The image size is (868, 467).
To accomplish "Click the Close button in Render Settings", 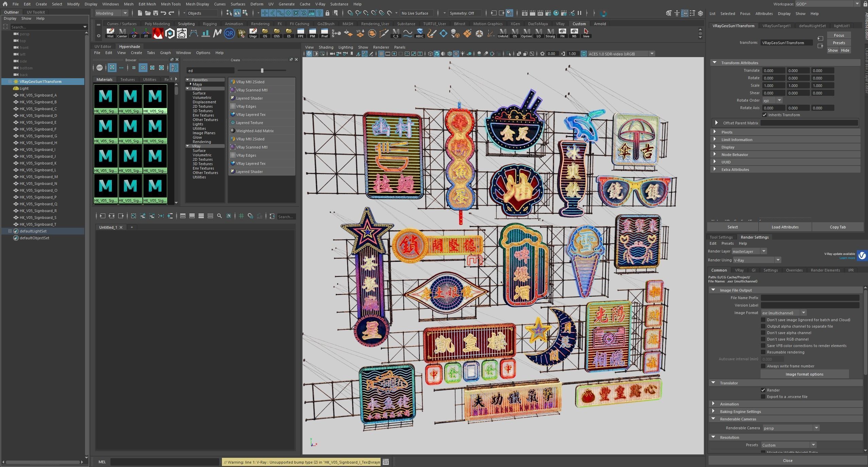I will 787,461.
